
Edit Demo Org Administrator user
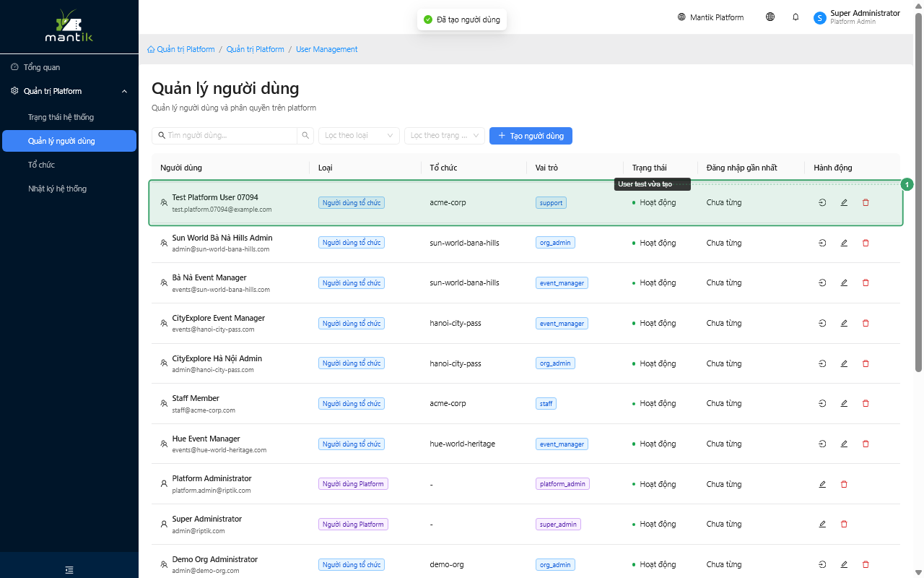point(844,564)
